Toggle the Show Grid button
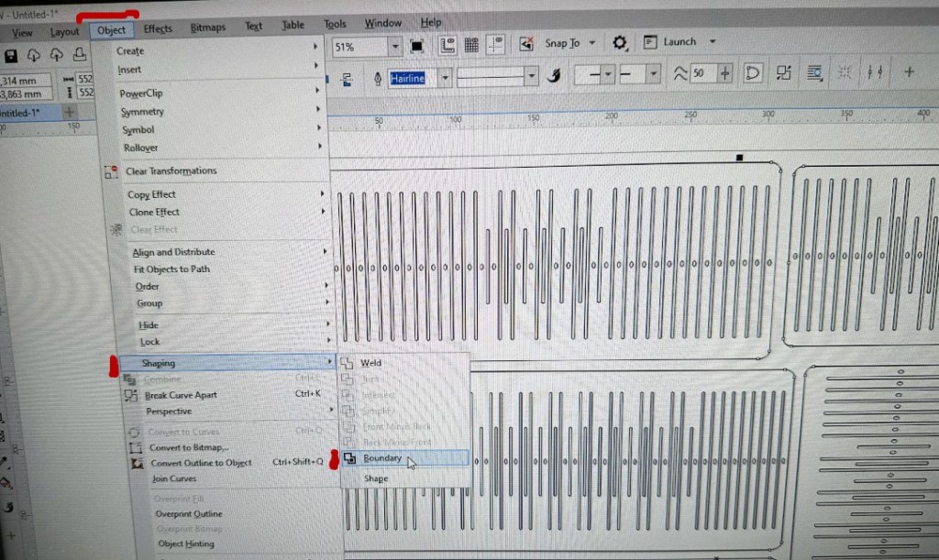939x560 pixels. click(472, 45)
